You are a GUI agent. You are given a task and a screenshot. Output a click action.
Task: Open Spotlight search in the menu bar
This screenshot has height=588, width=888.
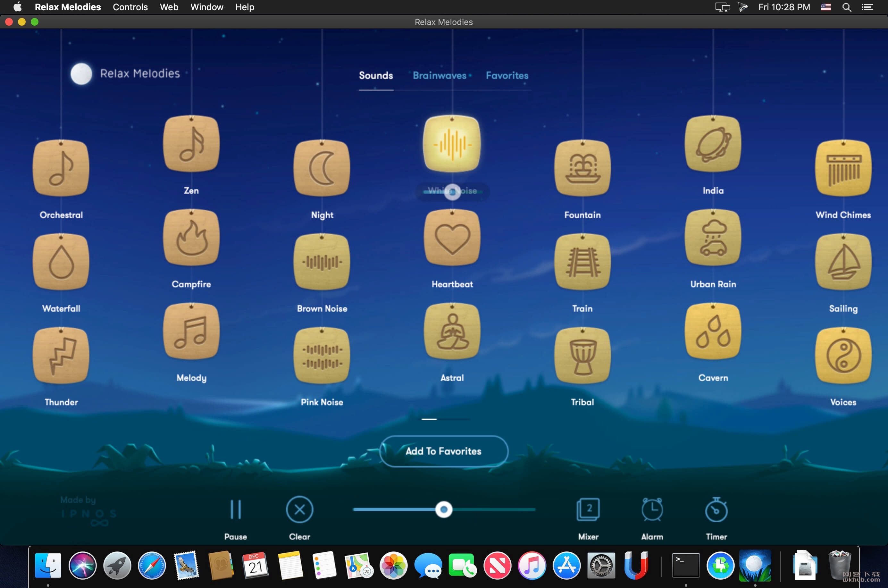click(x=846, y=7)
